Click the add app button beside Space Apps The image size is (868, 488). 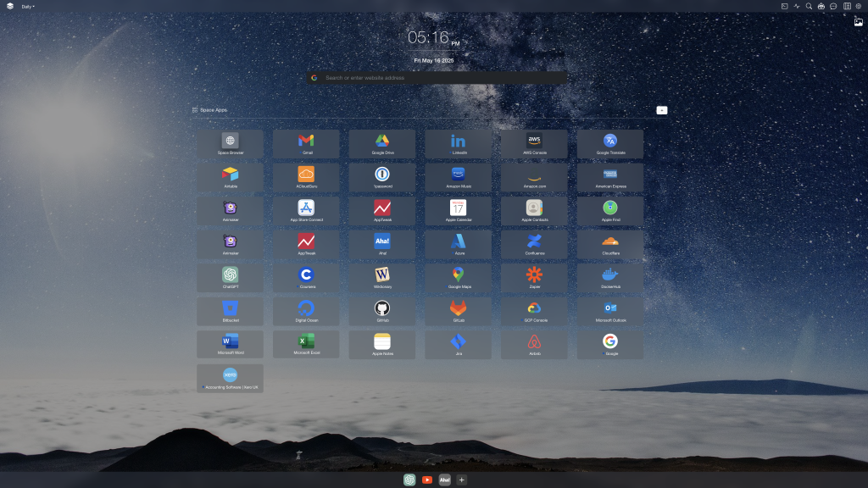(661, 110)
